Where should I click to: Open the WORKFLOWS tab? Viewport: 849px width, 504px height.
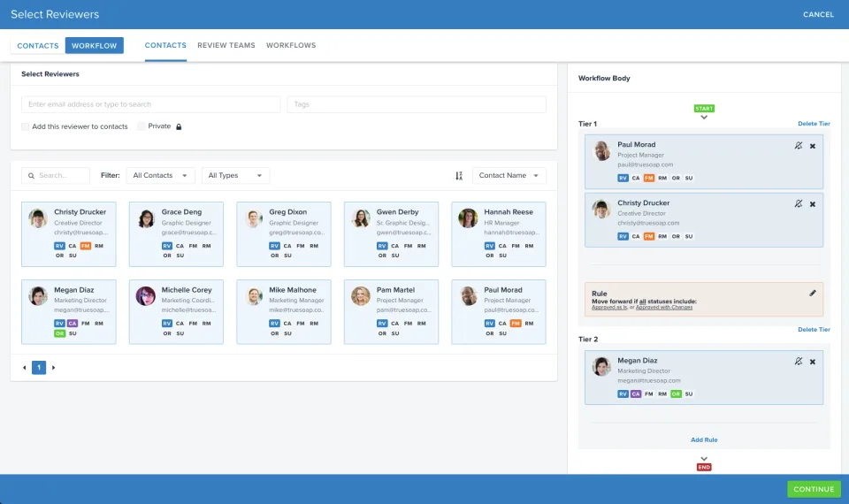pos(291,45)
